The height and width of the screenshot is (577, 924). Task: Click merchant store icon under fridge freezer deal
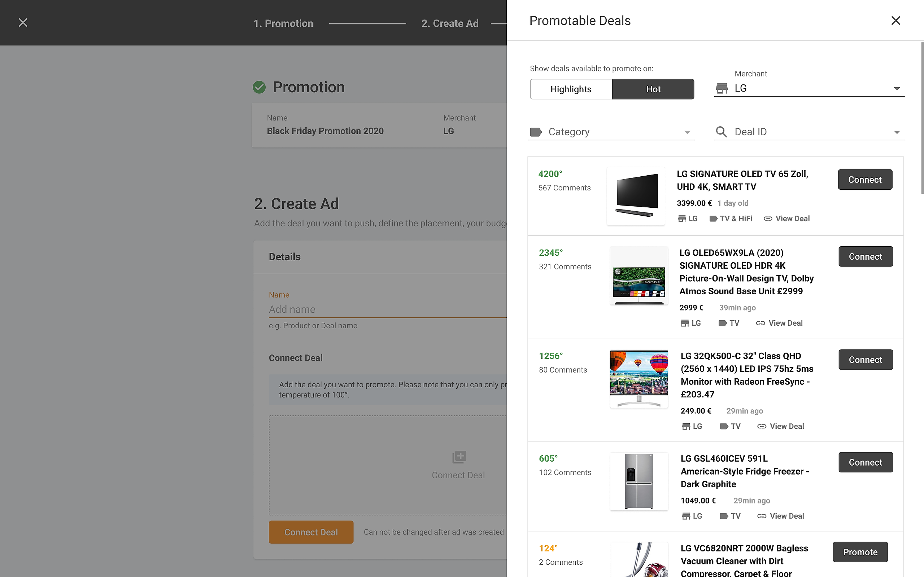pyautogui.click(x=686, y=516)
